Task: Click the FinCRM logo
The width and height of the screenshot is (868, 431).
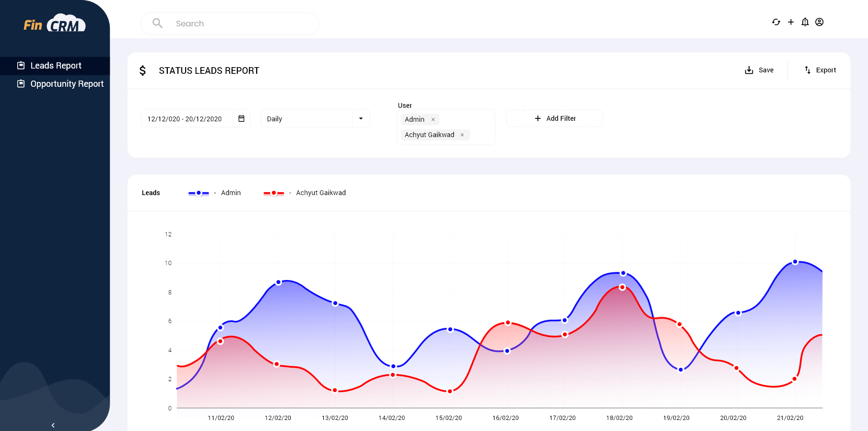Action: click(x=55, y=24)
